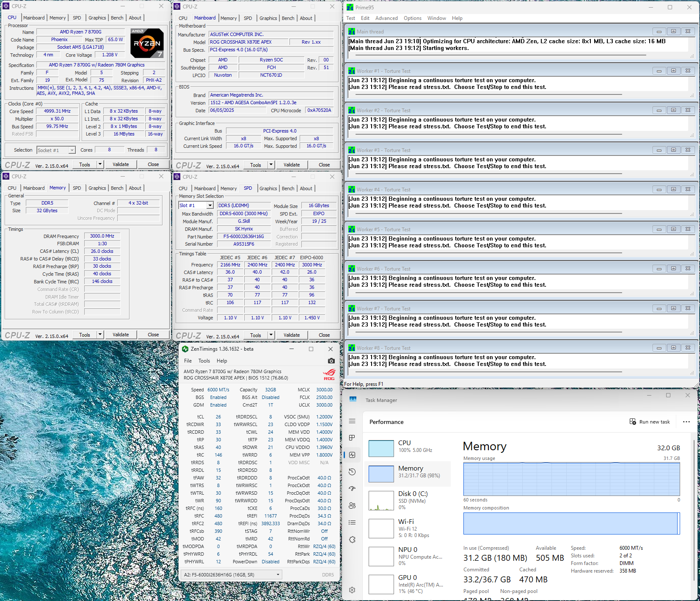Open Prime95 Help menu

tap(457, 18)
